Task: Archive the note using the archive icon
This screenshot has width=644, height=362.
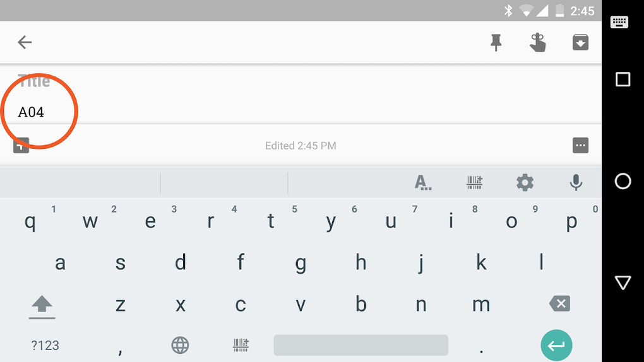Action: point(580,43)
